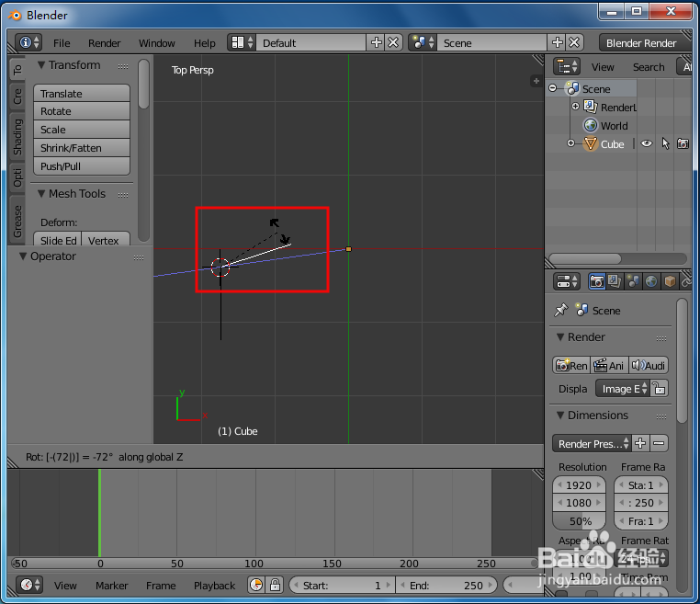Open the Outliner editor type selector
700x604 pixels.
pos(567,67)
